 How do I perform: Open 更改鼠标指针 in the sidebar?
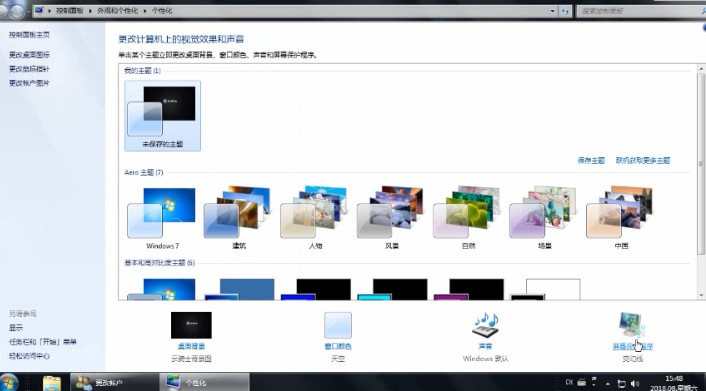29,69
